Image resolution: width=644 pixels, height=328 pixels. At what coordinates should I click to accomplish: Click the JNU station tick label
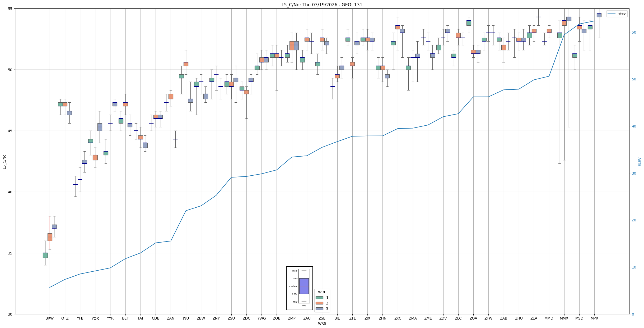click(186, 318)
